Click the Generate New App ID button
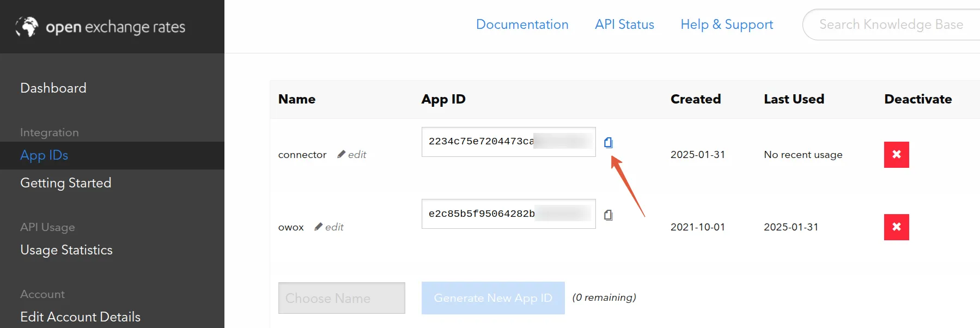Image resolution: width=980 pixels, height=328 pixels. 493,298
